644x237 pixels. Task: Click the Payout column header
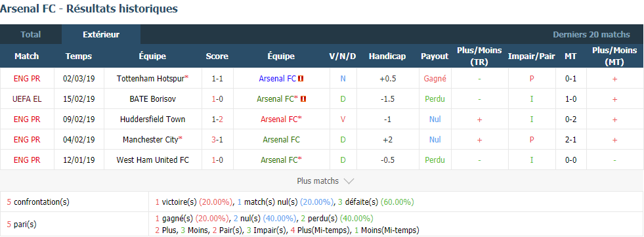pyautogui.click(x=435, y=56)
